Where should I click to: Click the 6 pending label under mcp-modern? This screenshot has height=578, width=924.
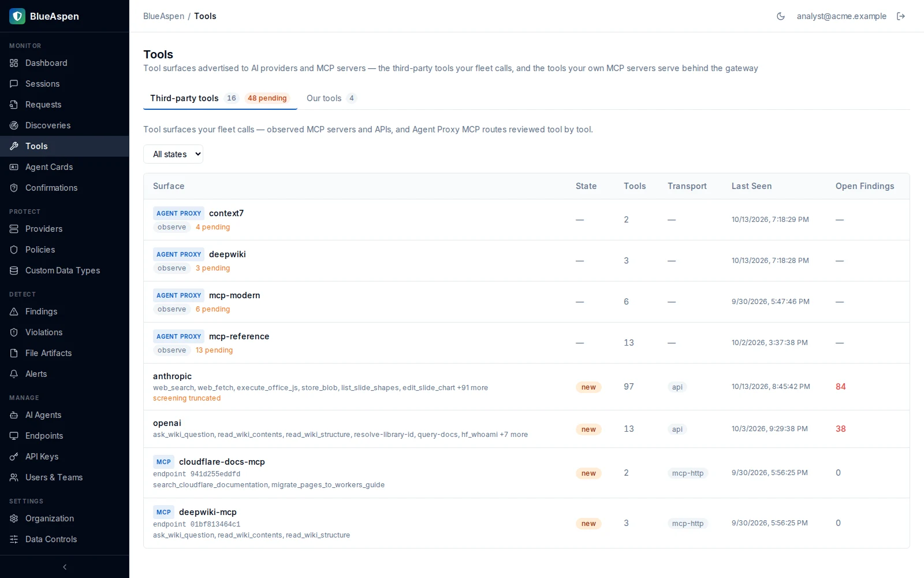(x=213, y=309)
